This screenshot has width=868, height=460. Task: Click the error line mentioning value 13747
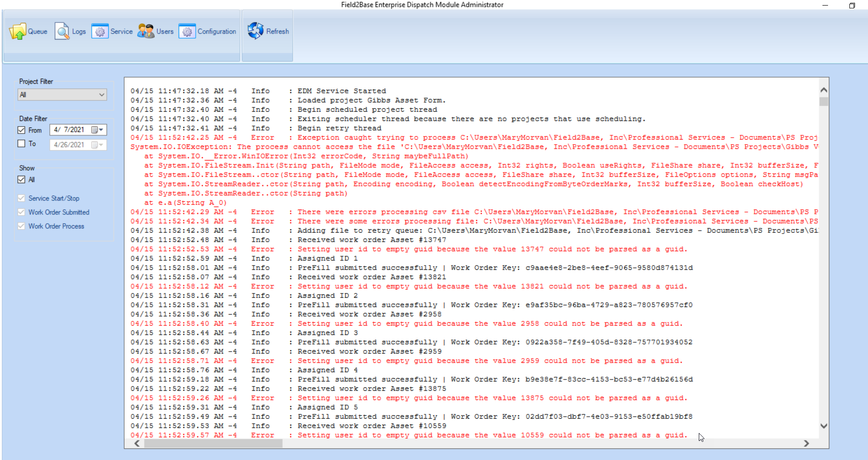tap(409, 249)
